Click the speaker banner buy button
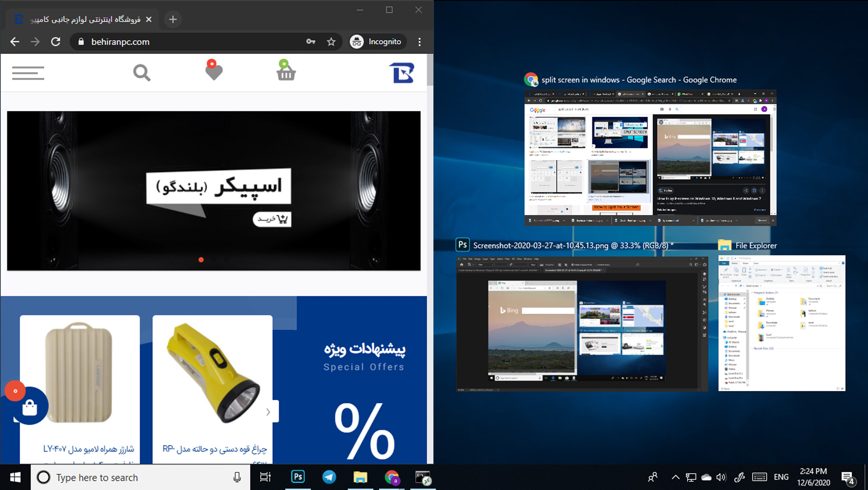 [x=272, y=219]
